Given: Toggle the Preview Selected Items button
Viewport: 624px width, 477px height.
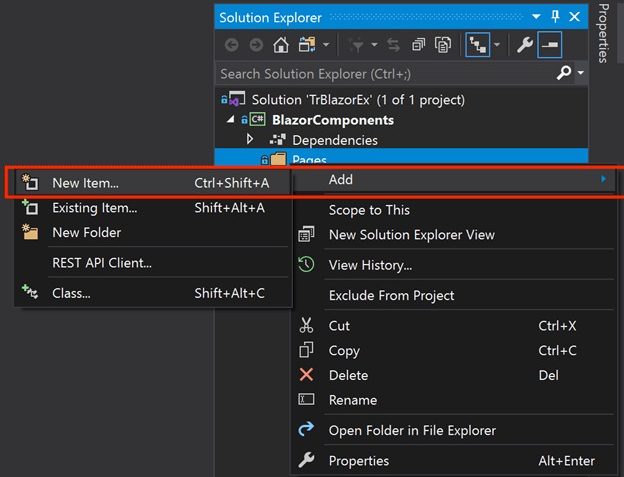Looking at the screenshot, I should click(x=550, y=45).
